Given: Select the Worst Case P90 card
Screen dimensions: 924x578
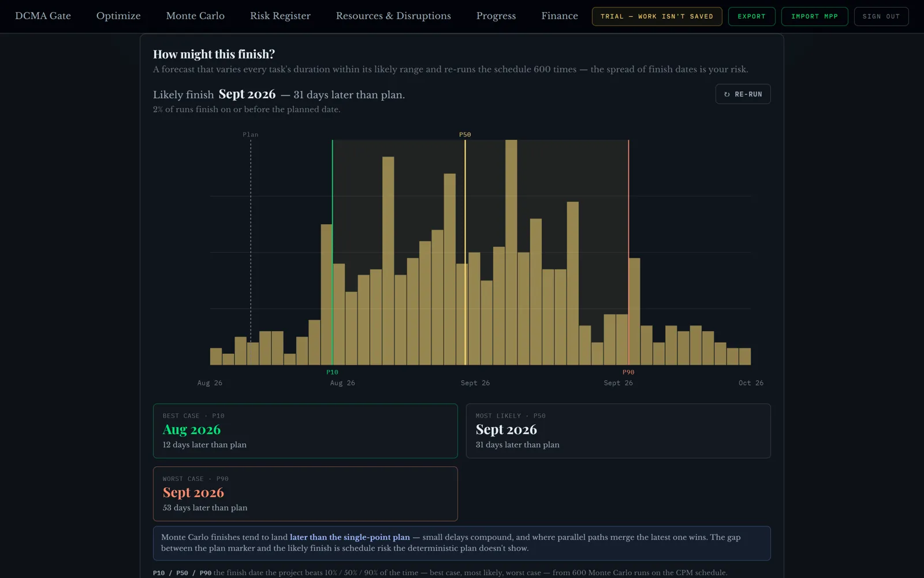Looking at the screenshot, I should [305, 494].
